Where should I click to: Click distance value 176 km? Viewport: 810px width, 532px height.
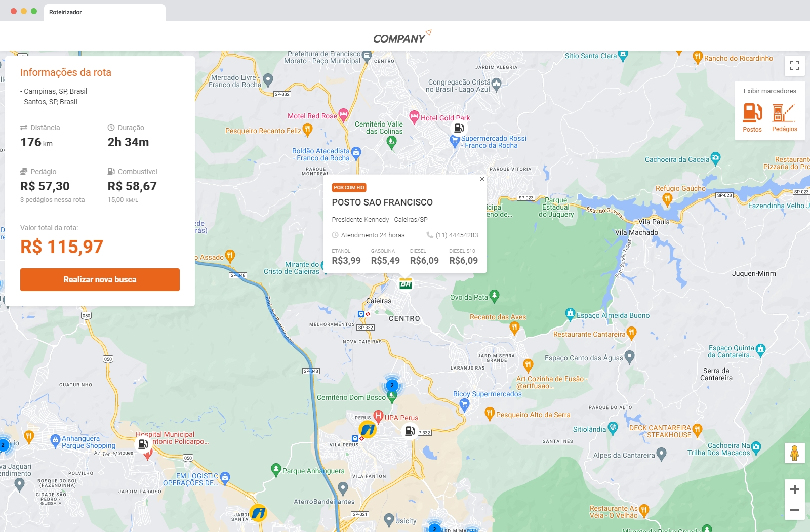[x=36, y=142]
